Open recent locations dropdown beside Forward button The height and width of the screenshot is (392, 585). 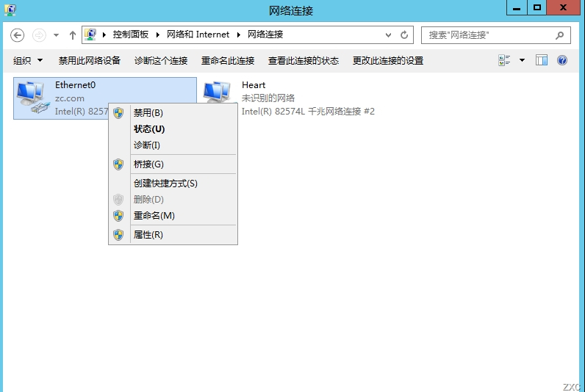[x=56, y=35]
